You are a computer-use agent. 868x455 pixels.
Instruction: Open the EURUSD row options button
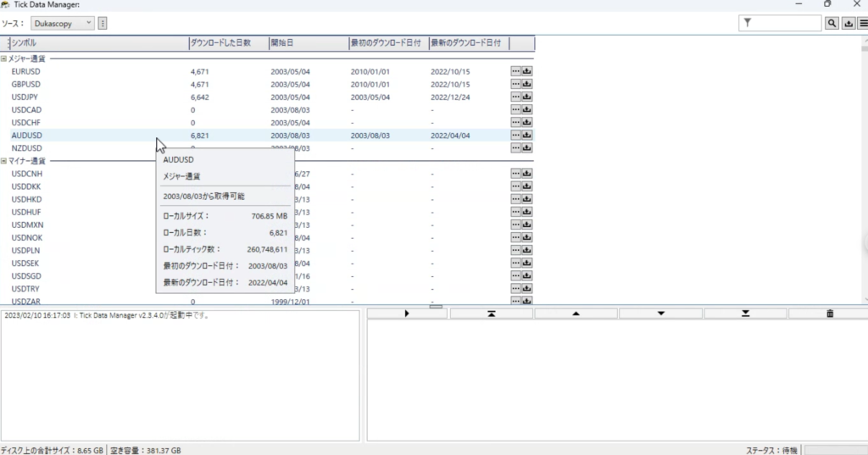point(516,71)
